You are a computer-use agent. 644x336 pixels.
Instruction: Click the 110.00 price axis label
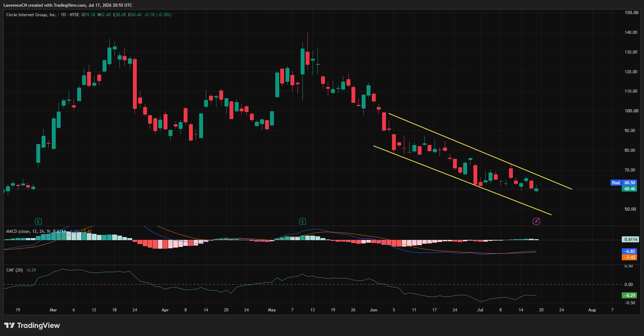631,91
